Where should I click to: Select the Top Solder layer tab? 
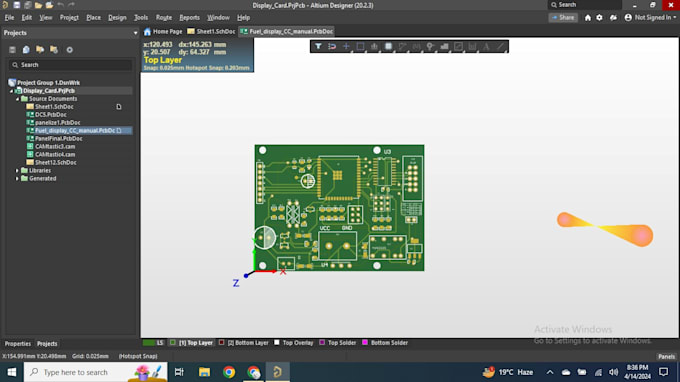click(338, 343)
